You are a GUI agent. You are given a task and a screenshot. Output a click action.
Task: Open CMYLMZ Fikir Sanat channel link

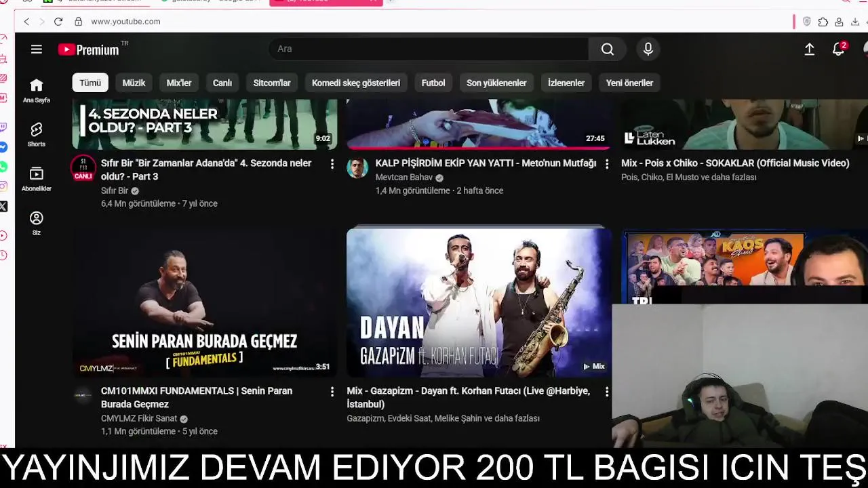tap(139, 419)
